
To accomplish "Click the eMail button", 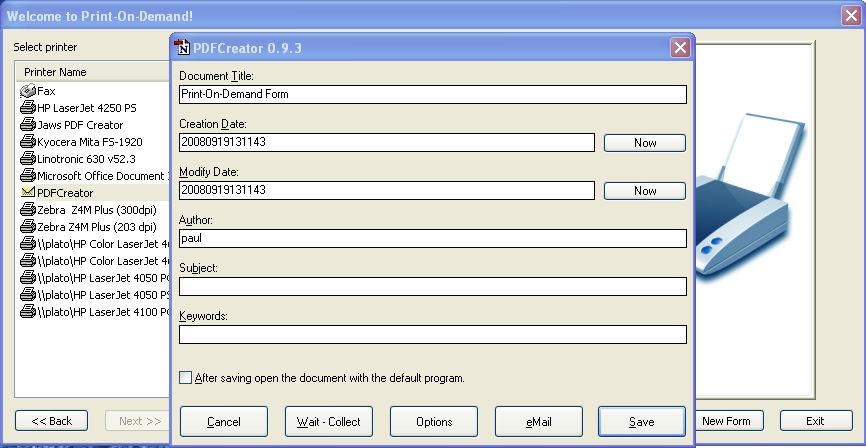I will pyautogui.click(x=538, y=422).
